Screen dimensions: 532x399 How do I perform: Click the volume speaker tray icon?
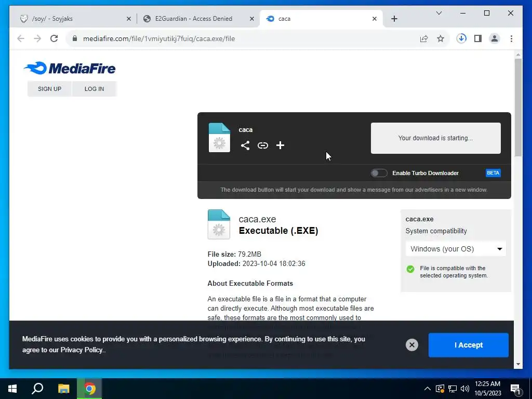[465, 389]
